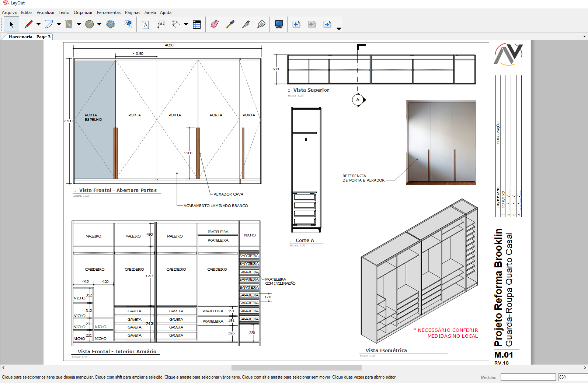The width and height of the screenshot is (588, 383).
Task: Select the PRATELEIRA COM INCLINAÇÃO label
Action: pyautogui.click(x=280, y=281)
